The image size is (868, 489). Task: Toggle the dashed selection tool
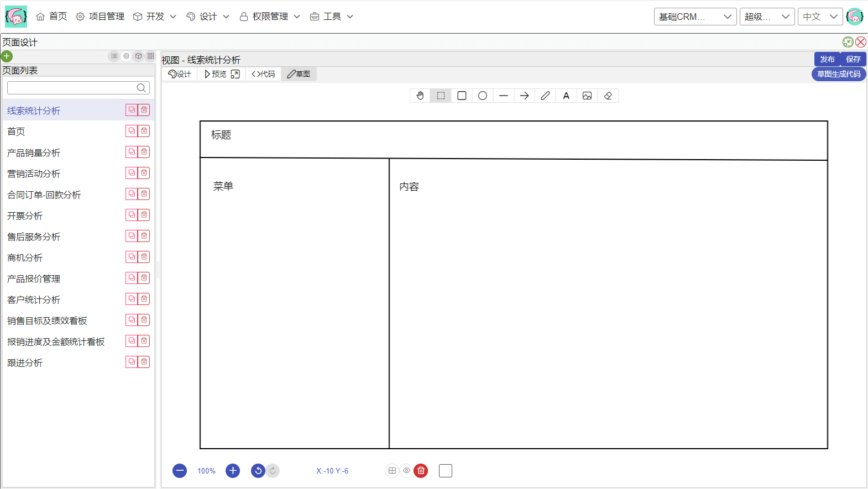441,96
